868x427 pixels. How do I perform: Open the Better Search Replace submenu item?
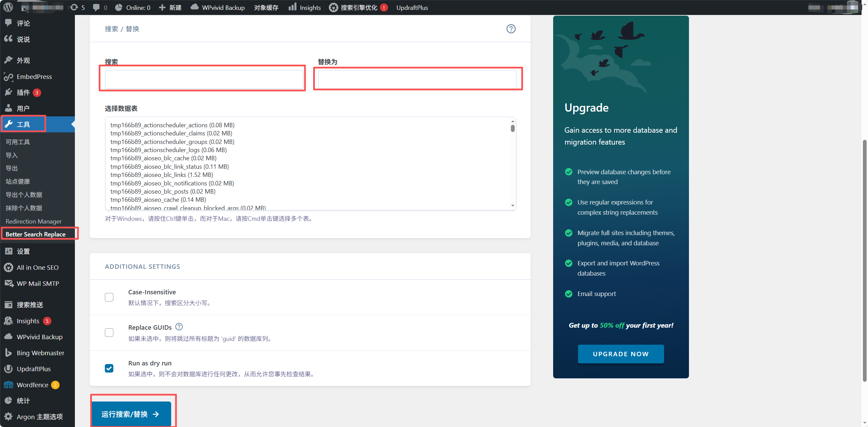35,234
